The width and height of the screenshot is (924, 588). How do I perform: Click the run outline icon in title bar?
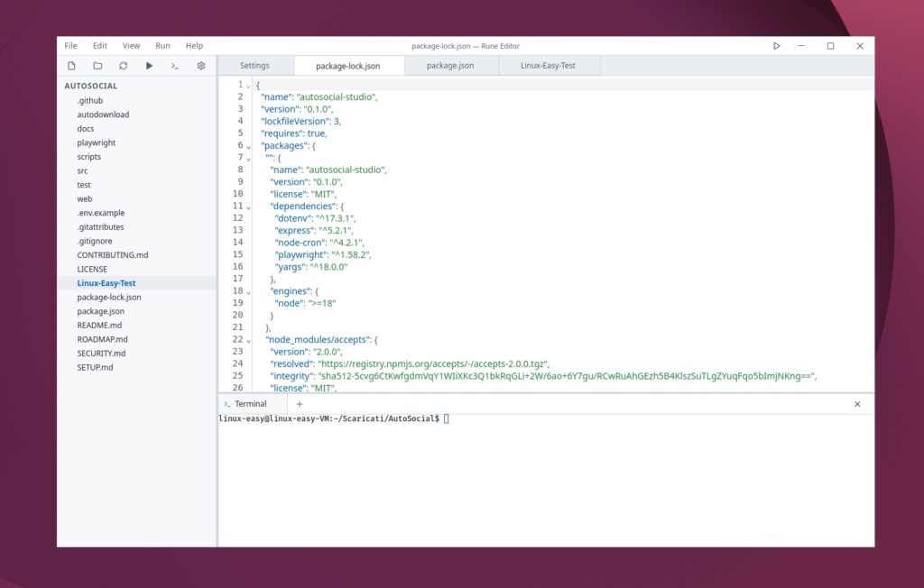click(x=777, y=46)
